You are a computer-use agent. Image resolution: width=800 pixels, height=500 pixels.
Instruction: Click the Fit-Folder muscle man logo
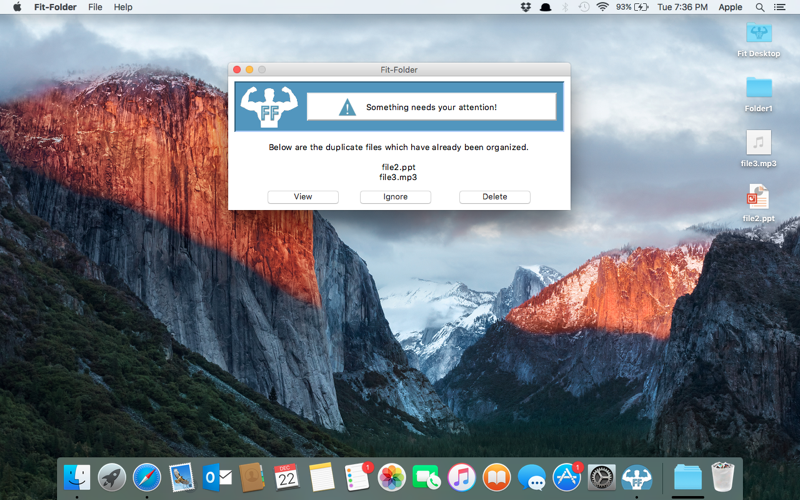269,107
